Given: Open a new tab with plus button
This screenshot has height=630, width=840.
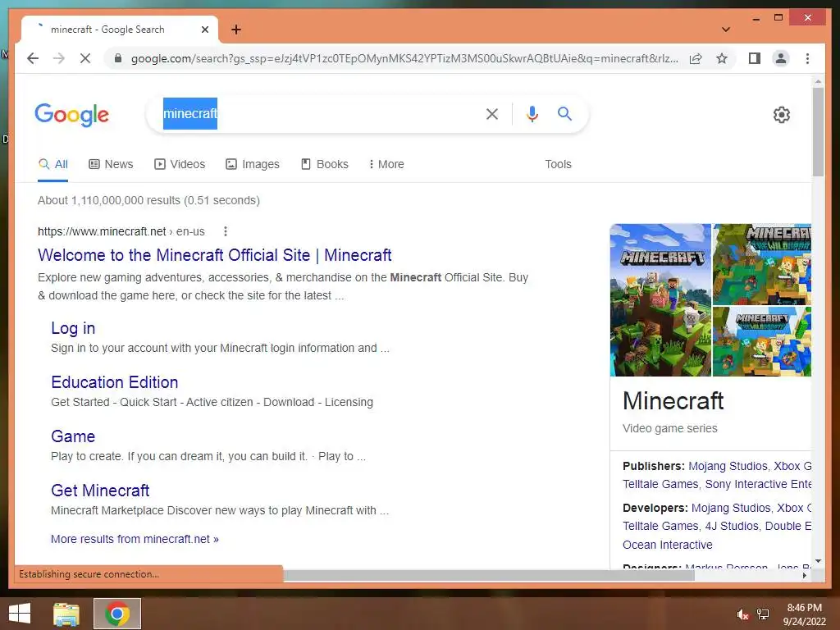Looking at the screenshot, I should (x=236, y=30).
